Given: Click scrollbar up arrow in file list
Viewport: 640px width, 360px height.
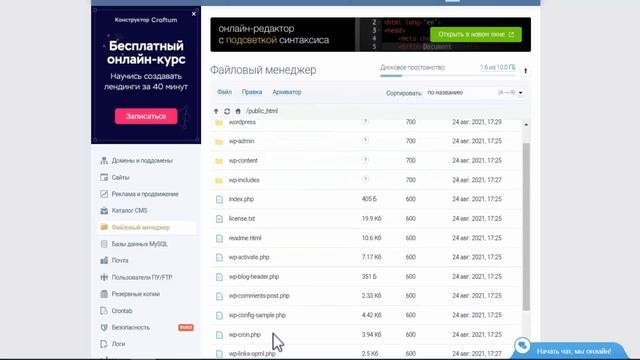Looking at the screenshot, I should click(526, 124).
